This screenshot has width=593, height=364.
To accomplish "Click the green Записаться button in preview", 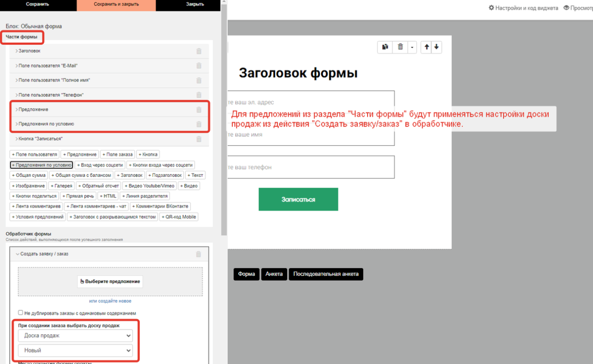I will pos(298,200).
